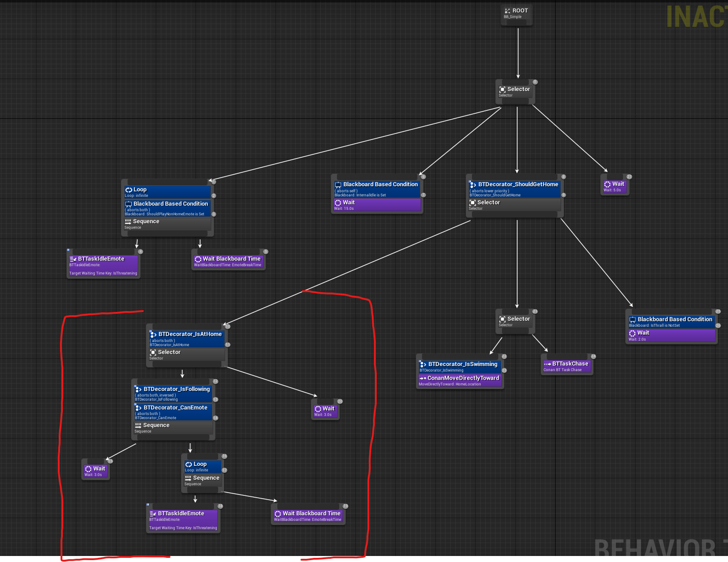
Task: Click the clock icon on Wait 5.0s node
Action: pyautogui.click(x=607, y=184)
